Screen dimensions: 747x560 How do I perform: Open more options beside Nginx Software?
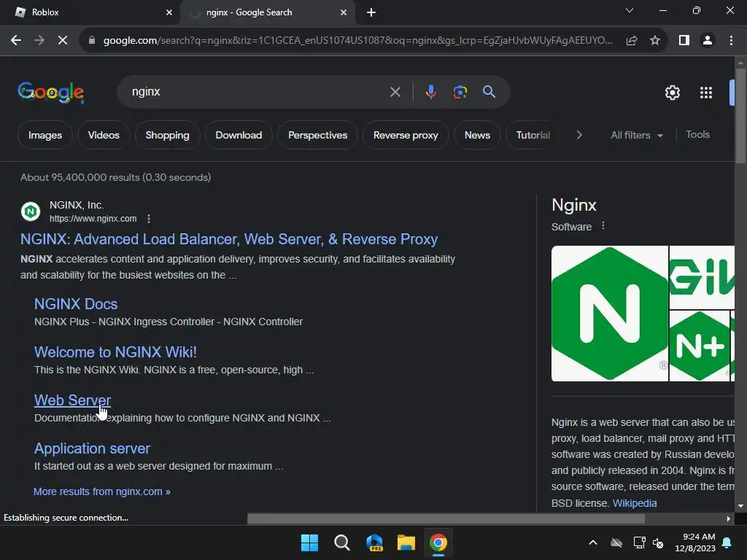pos(603,226)
